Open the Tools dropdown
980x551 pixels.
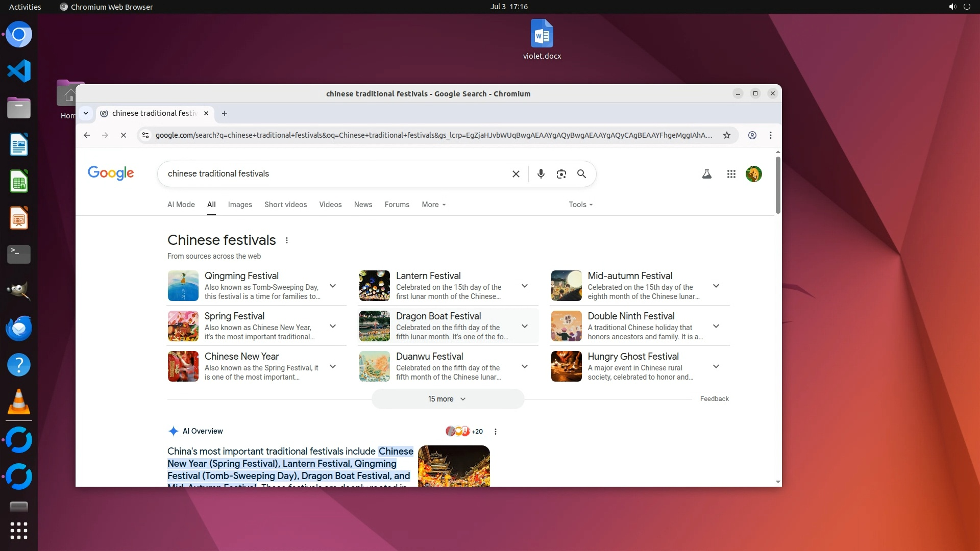(x=580, y=205)
